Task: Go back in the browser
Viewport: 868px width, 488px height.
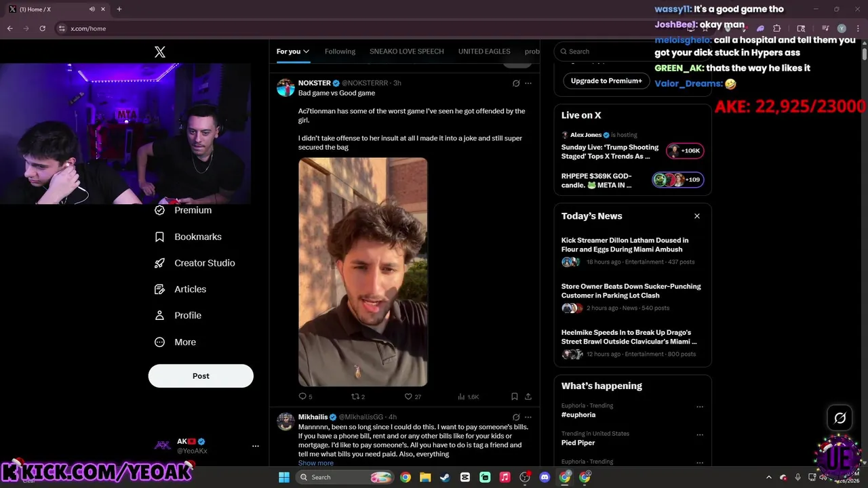Action: click(10, 28)
